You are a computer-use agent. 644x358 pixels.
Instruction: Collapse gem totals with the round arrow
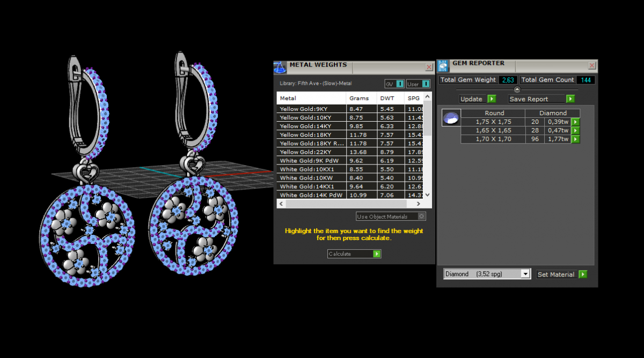pos(517,89)
